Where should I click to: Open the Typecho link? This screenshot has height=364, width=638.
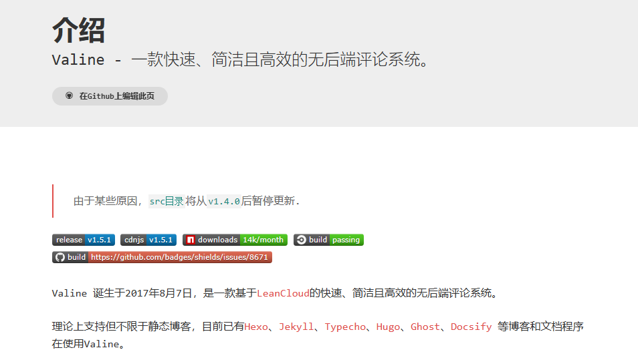click(x=345, y=327)
